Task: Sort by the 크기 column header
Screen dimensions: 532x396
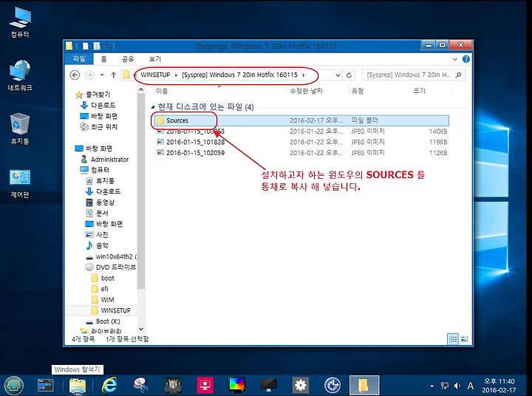Action: [x=419, y=91]
